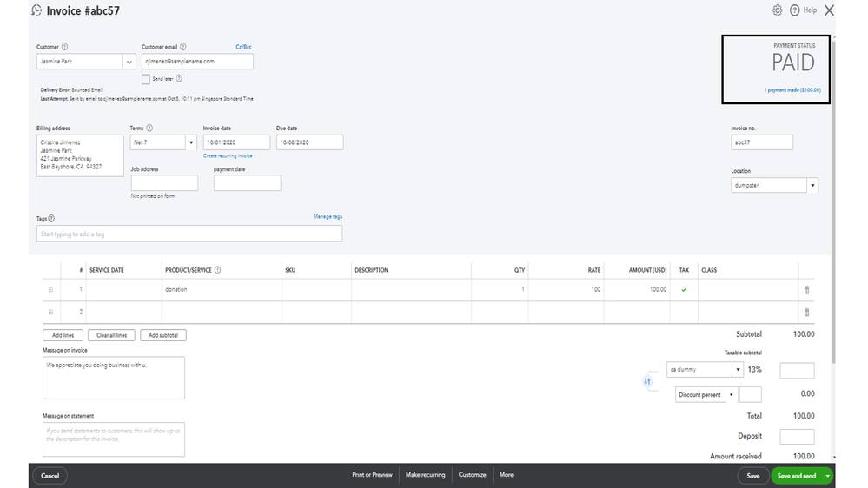Click the drag handle for line 1
Viewport: 868px width, 488px height.
click(50, 290)
